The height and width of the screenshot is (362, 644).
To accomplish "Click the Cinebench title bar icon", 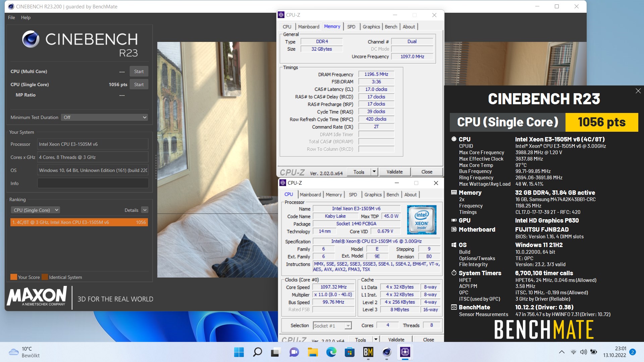I will click(x=11, y=6).
